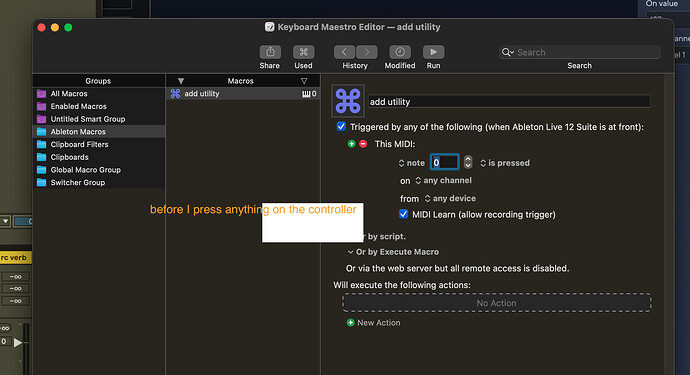Click the Macros column header label
This screenshot has height=375, width=690.
pos(240,81)
